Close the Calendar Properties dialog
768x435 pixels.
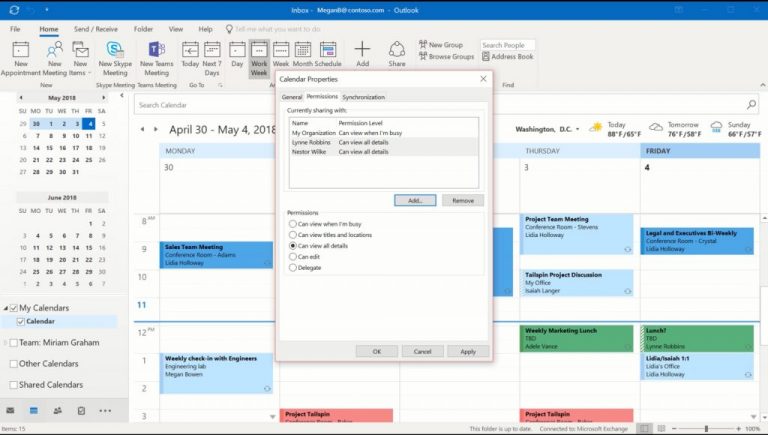click(483, 79)
